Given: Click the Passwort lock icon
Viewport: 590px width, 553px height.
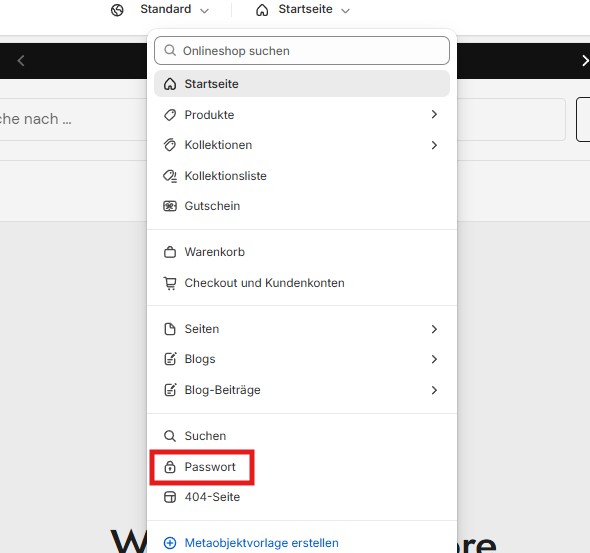Looking at the screenshot, I should pyautogui.click(x=170, y=467).
